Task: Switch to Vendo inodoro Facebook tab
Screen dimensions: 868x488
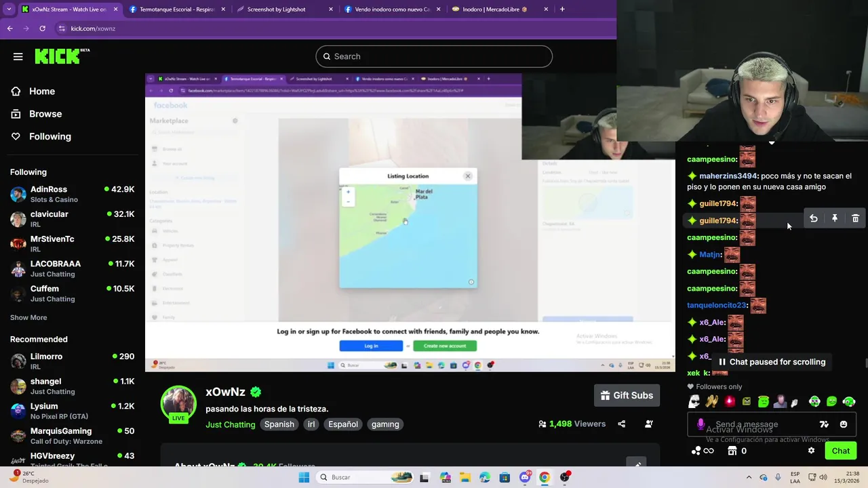Action: [393, 9]
